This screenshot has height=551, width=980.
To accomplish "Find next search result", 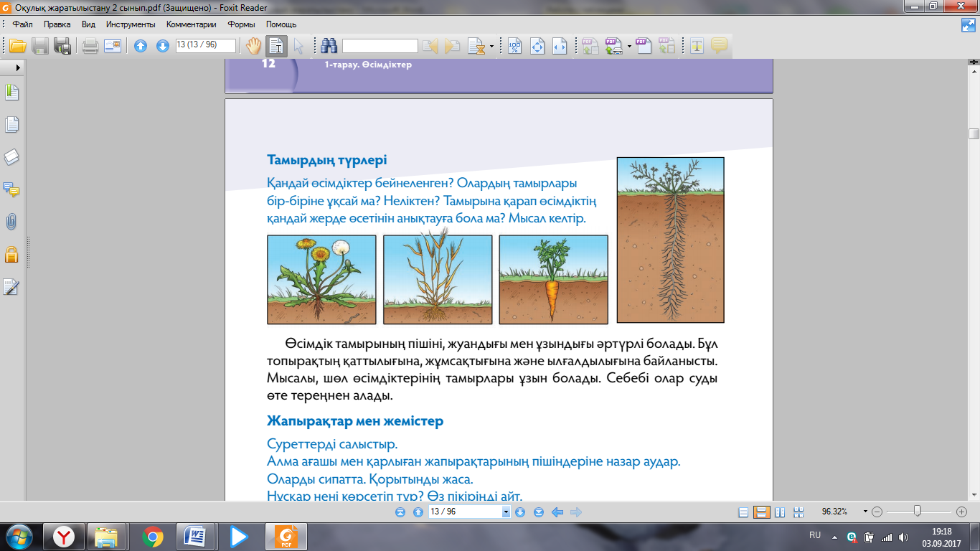I will coord(452,46).
